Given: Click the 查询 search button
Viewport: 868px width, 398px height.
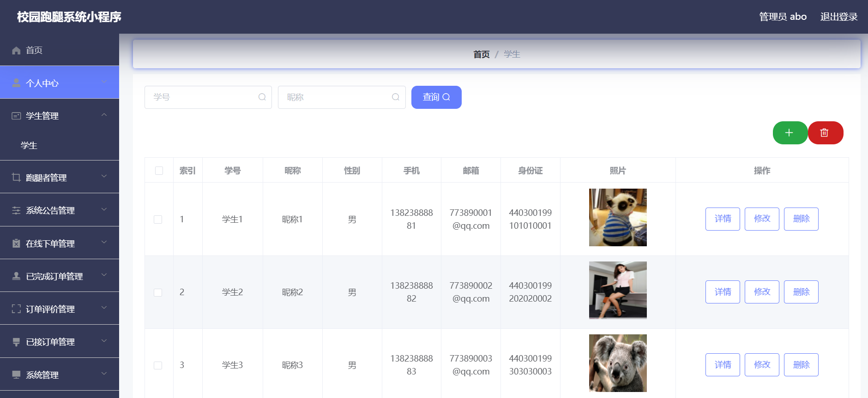Looking at the screenshot, I should click(436, 97).
